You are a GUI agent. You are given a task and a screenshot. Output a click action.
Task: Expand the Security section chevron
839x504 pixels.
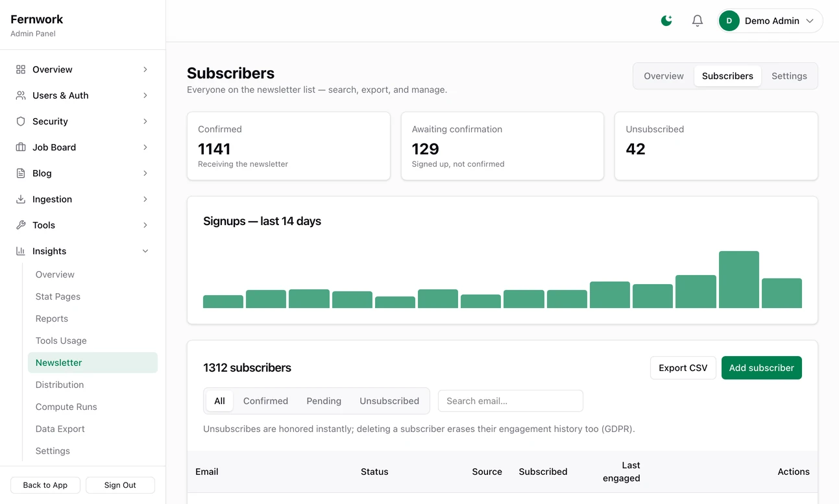coord(145,121)
